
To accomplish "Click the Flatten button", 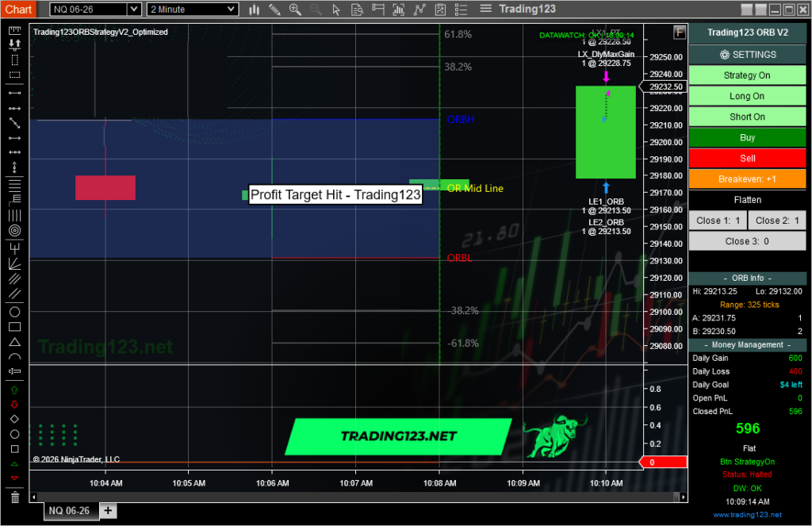I will 747,199.
